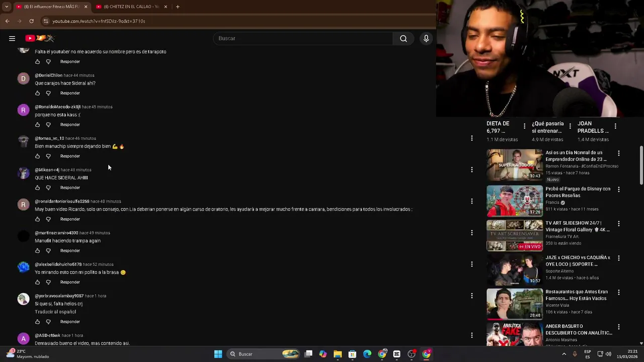Image resolution: width=644 pixels, height=362 pixels.
Task: Open menu for DIETA DE 6,797 video
Action: [x=524, y=126]
